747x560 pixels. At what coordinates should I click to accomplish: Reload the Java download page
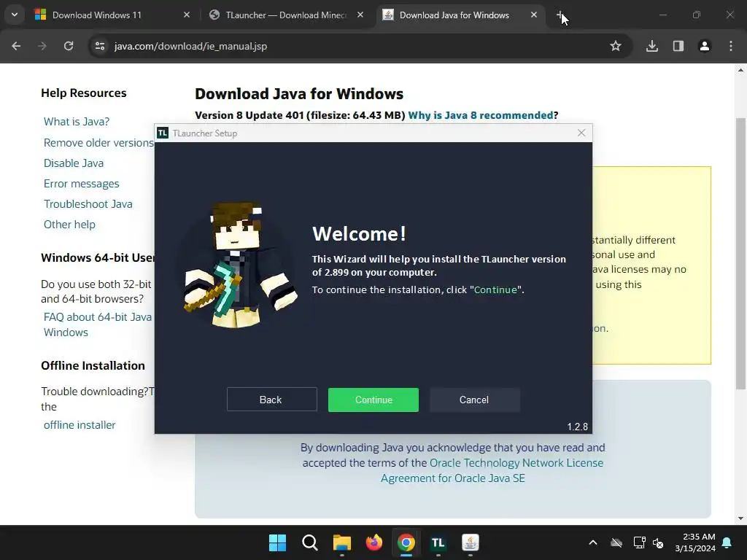pyautogui.click(x=69, y=46)
